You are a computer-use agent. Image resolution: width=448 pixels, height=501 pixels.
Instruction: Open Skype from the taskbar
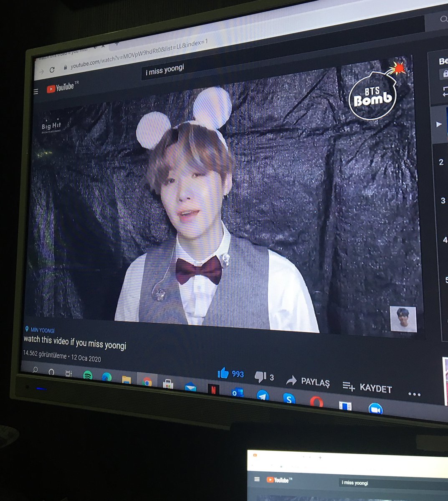coord(289,397)
